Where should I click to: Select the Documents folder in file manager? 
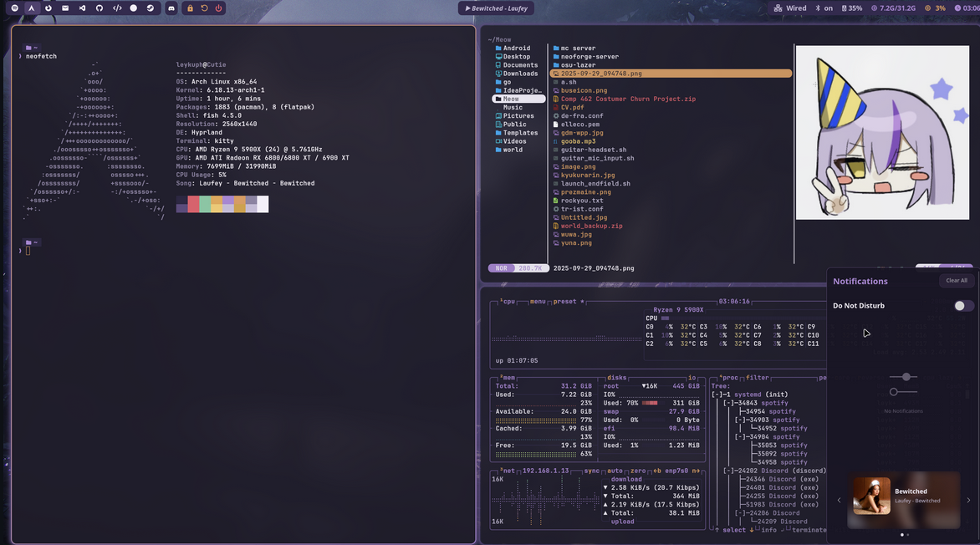(516, 65)
